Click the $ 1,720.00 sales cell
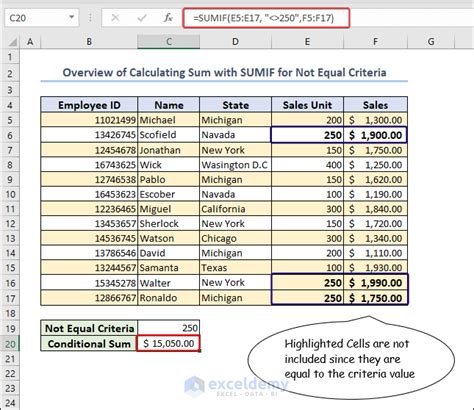Image resolution: width=474 pixels, height=410 pixels. pyautogui.click(x=375, y=224)
